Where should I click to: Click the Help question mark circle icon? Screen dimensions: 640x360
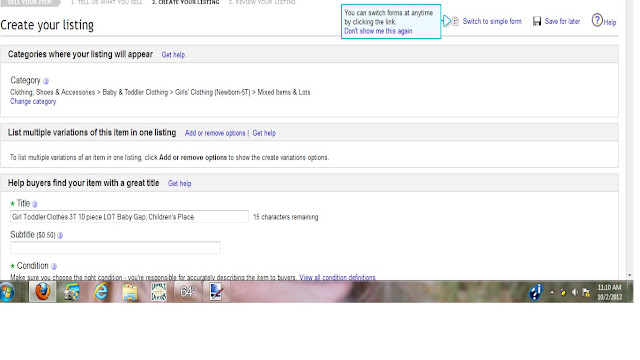click(597, 20)
